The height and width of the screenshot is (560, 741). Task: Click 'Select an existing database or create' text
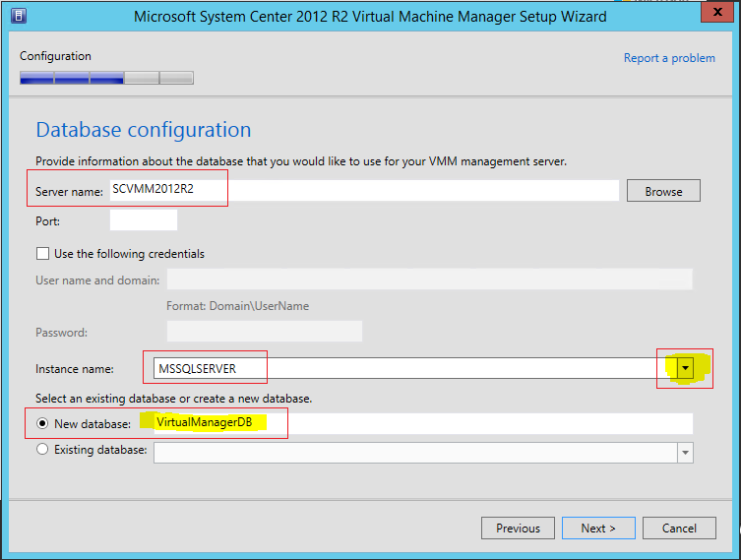[174, 399]
